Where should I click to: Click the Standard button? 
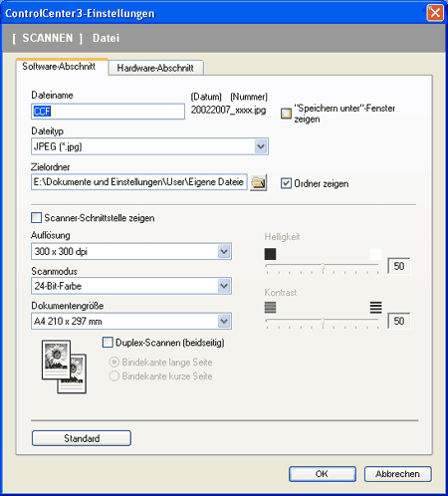[82, 438]
